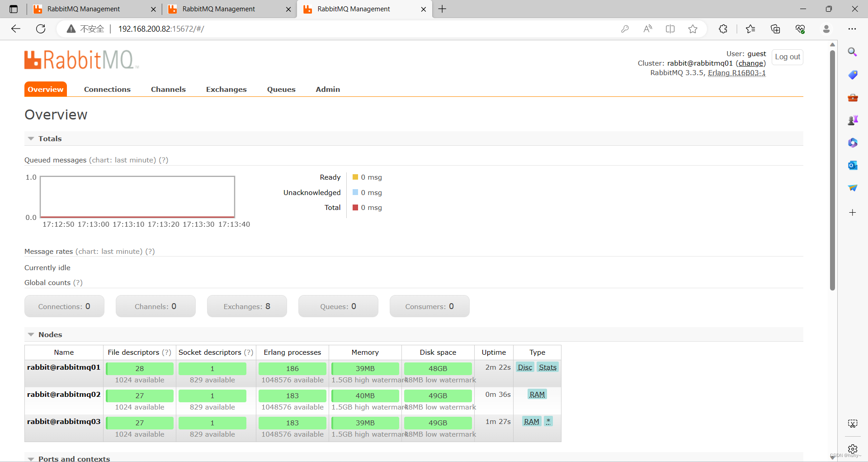Click the Channels: 0 count button
Image resolution: width=868 pixels, height=462 pixels.
[x=156, y=306]
